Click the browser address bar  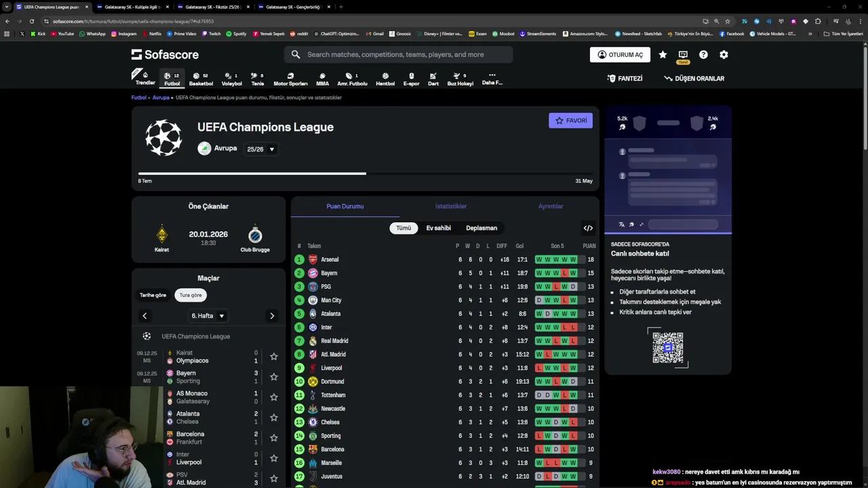tap(373, 21)
